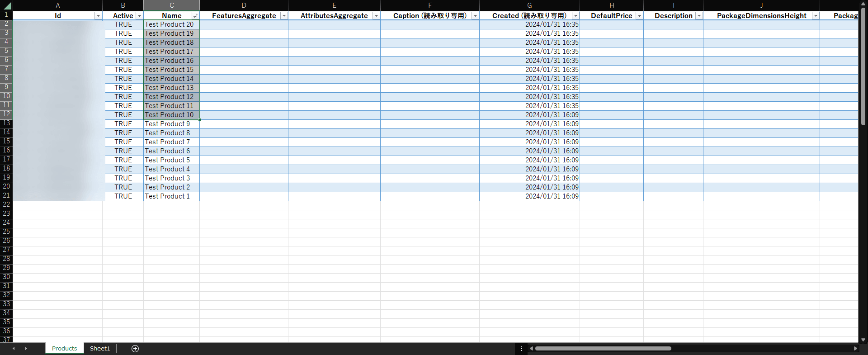868x355 pixels.
Task: Select cell Test Product 1
Action: tap(172, 196)
